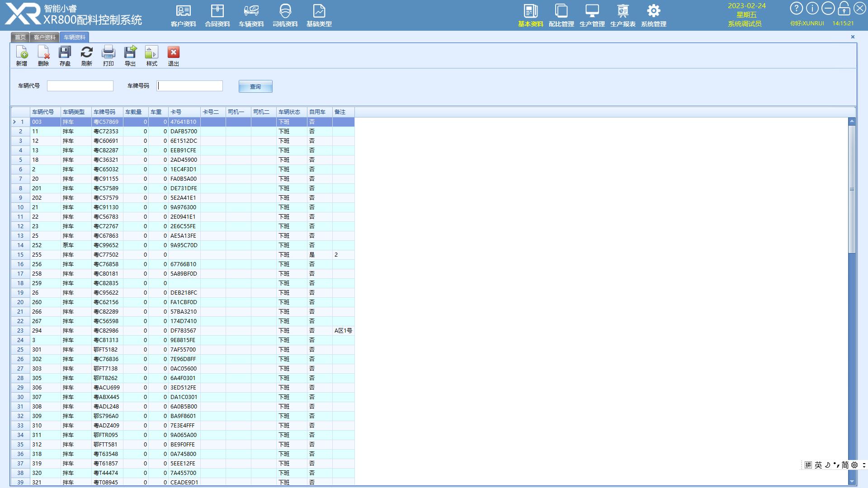Image resolution: width=868 pixels, height=488 pixels.
Task: Open 系统管理 gear module
Action: [653, 15]
